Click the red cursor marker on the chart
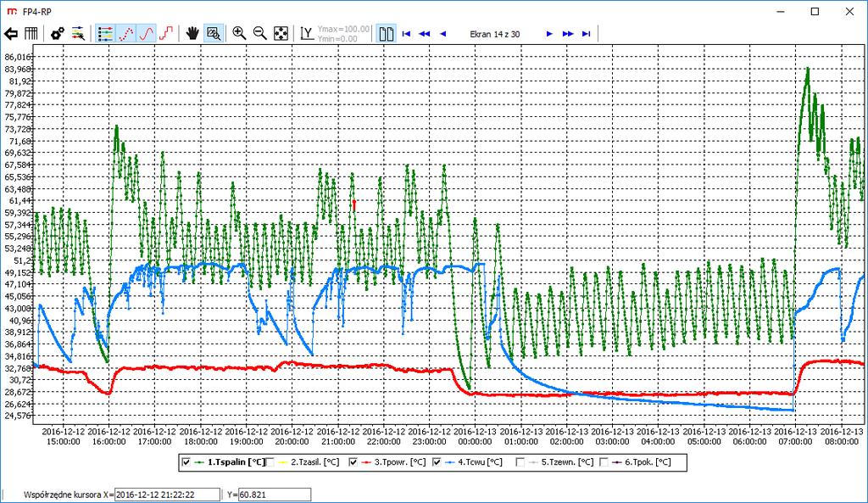The height and width of the screenshot is (503, 868). 354,204
